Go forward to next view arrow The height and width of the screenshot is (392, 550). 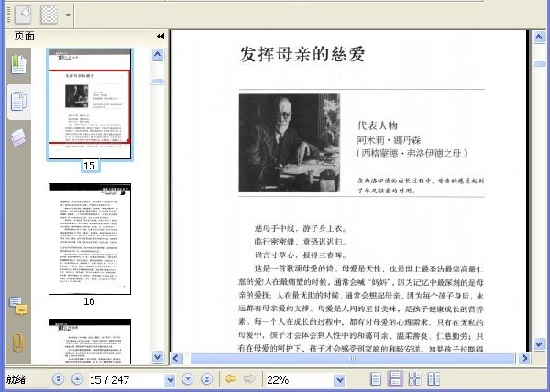249,378
